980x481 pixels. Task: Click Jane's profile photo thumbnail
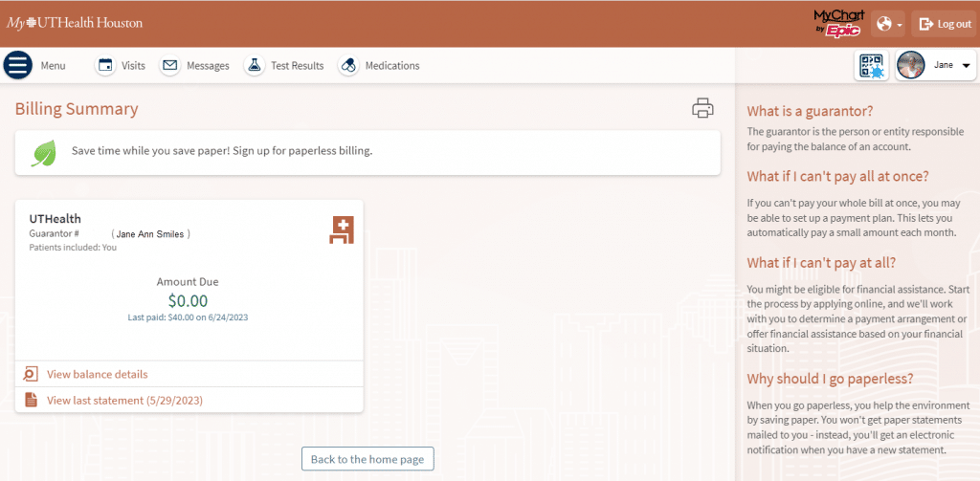911,66
